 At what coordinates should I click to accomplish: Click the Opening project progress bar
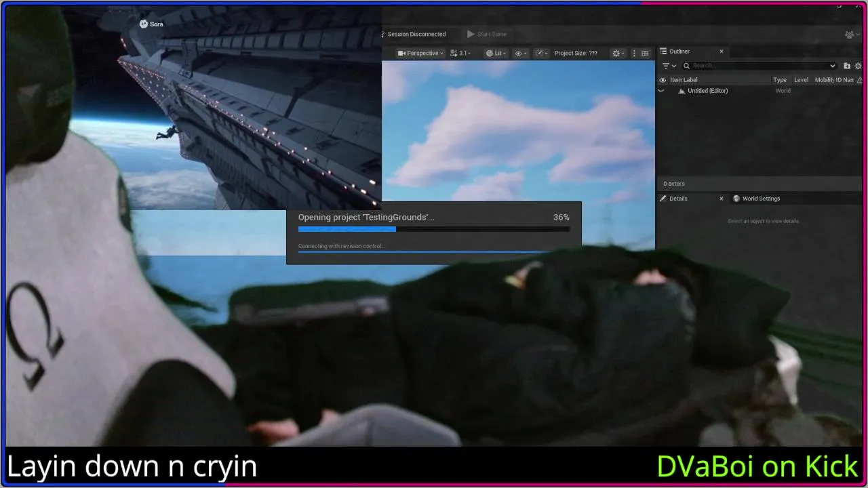(434, 229)
